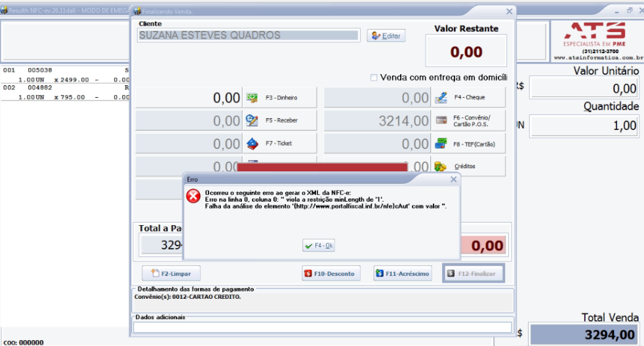
Task: Click the F4 - Cheque icon
Action: point(441,98)
